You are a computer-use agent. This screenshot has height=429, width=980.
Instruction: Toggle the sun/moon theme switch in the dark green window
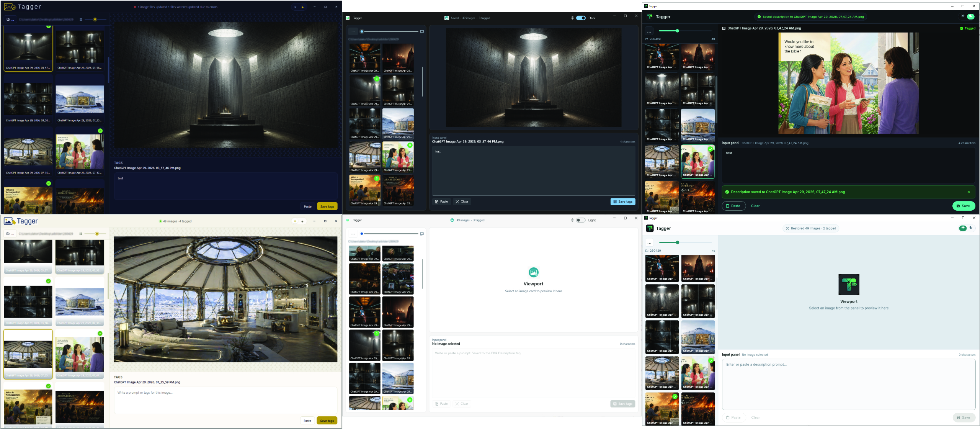click(x=967, y=16)
